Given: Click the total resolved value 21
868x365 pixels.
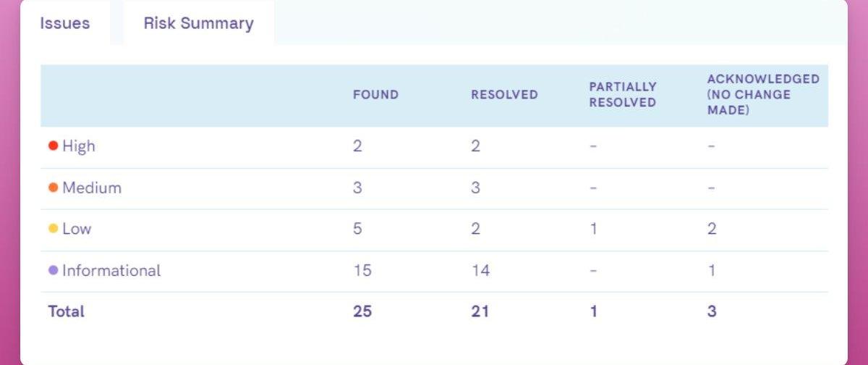Looking at the screenshot, I should (x=480, y=311).
